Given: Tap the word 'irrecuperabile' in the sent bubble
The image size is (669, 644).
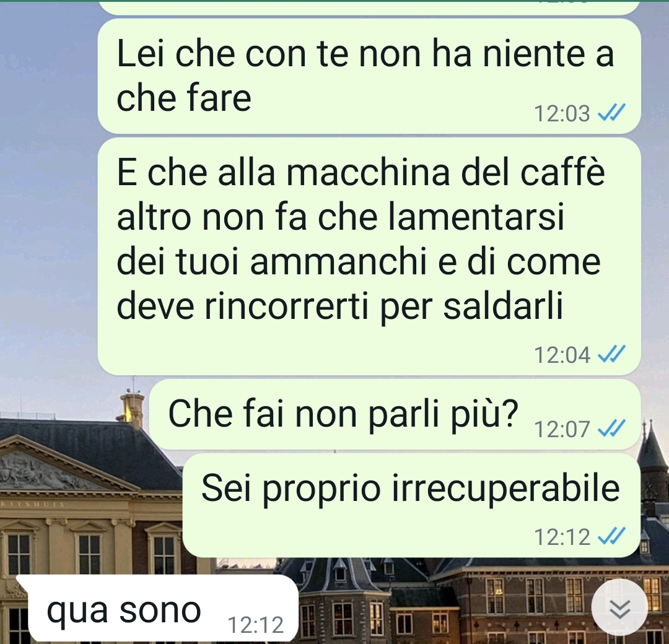Looking at the screenshot, I should [x=505, y=489].
